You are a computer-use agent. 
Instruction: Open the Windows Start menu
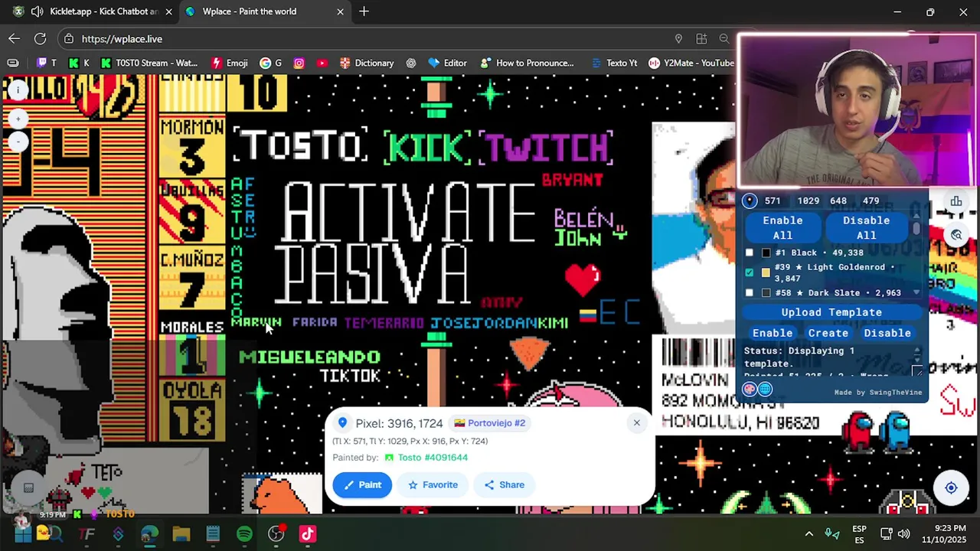click(22, 533)
